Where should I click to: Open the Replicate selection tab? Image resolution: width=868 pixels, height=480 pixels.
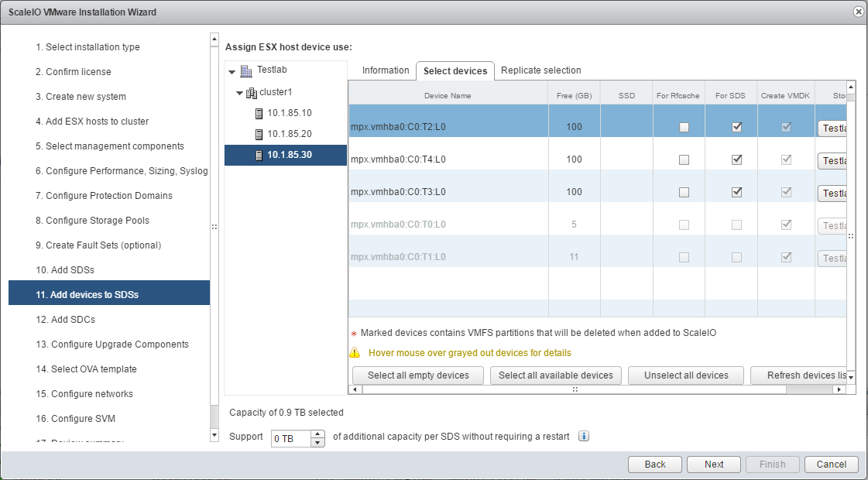coord(540,70)
